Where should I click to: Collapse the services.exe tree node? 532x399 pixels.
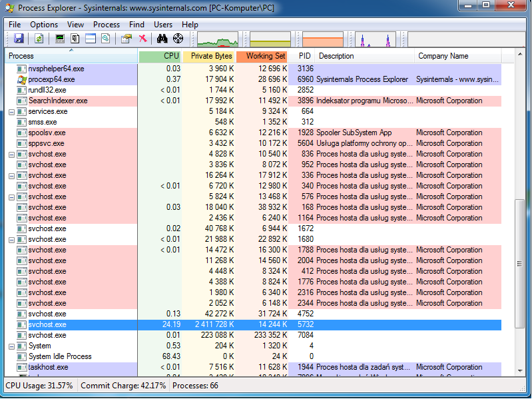click(11, 112)
